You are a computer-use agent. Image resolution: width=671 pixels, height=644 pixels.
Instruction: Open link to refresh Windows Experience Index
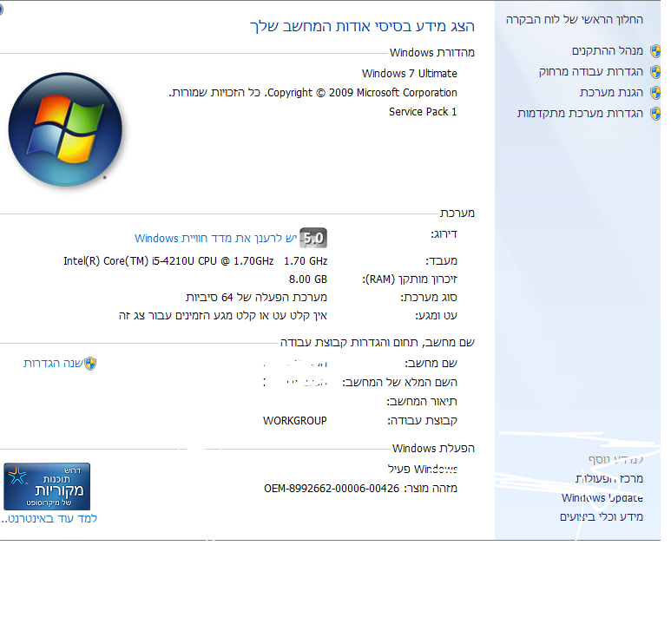[215, 239]
